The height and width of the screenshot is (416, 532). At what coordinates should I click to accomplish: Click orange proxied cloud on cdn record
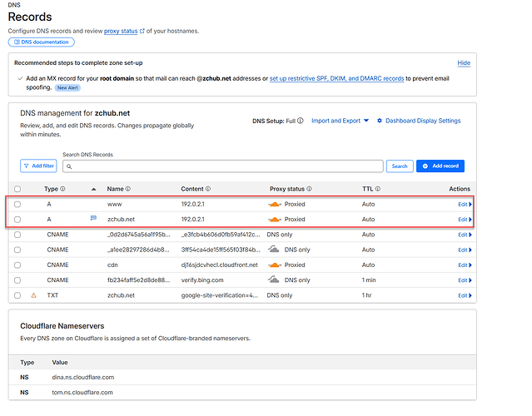pyautogui.click(x=275, y=265)
